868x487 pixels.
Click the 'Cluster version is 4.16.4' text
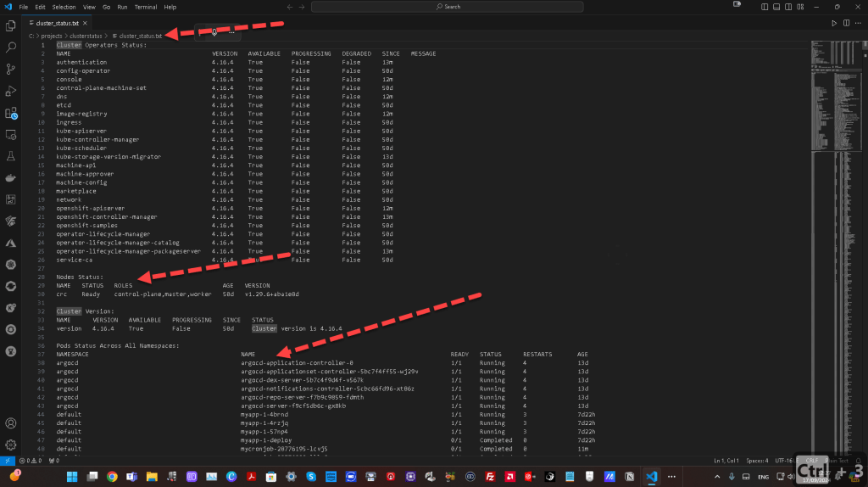pos(297,328)
